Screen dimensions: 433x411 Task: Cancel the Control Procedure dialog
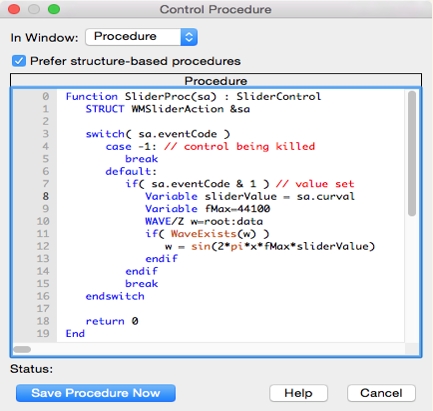pos(381,393)
